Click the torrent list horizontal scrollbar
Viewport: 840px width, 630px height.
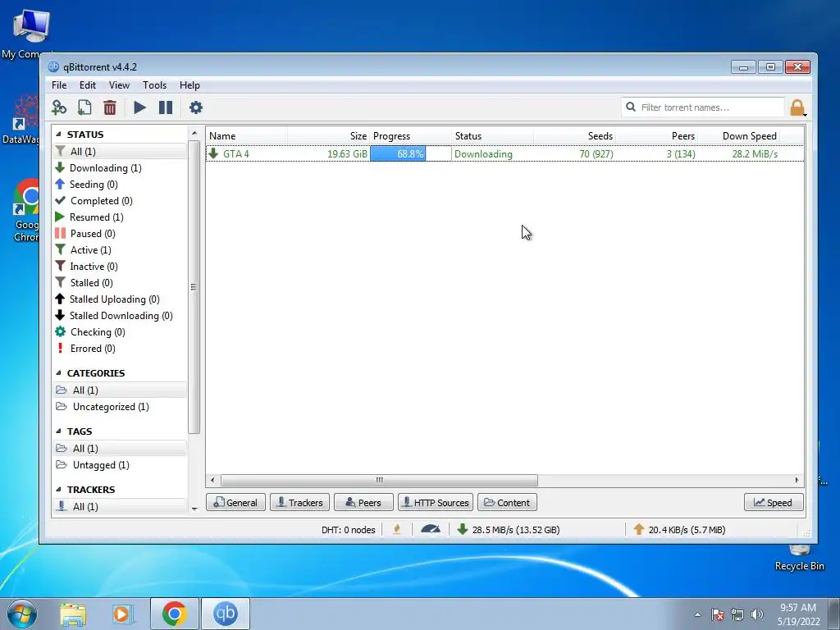point(379,480)
